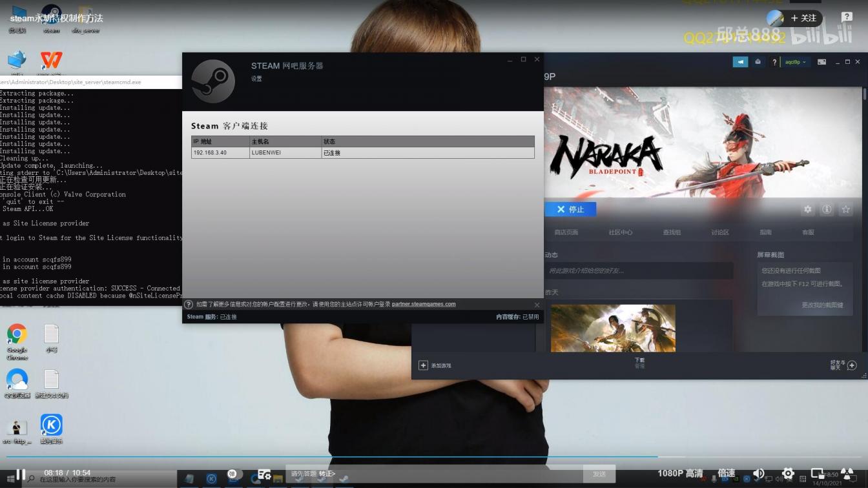
Task: Click the 更改我的截图键 link
Action: [822, 305]
